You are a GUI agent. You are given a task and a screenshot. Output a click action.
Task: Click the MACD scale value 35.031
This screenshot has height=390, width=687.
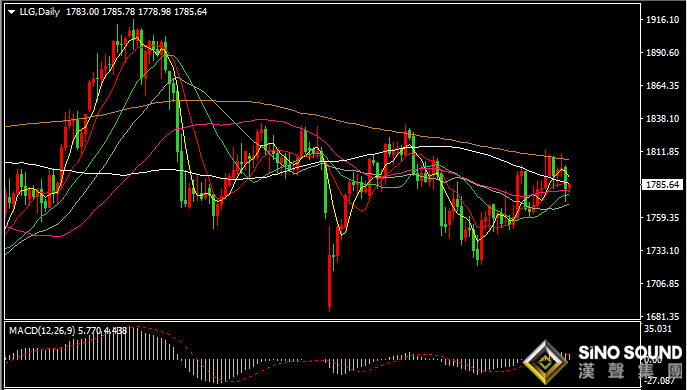659,329
